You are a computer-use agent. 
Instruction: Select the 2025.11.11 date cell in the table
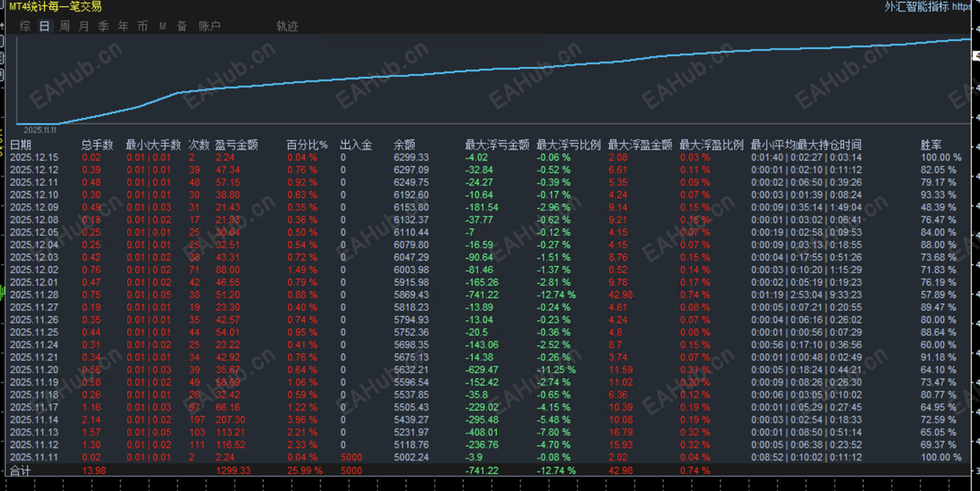click(x=34, y=457)
